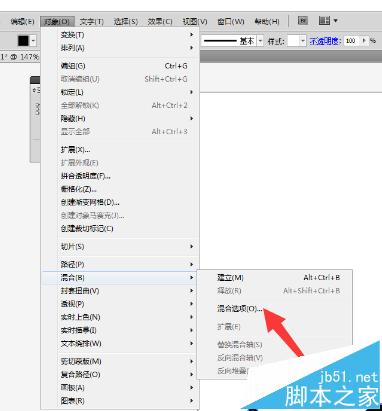Viewport: 382px width, 411px height.
Task: Click greyed 显示全部 show all entry
Action: pyautogui.click(x=120, y=132)
